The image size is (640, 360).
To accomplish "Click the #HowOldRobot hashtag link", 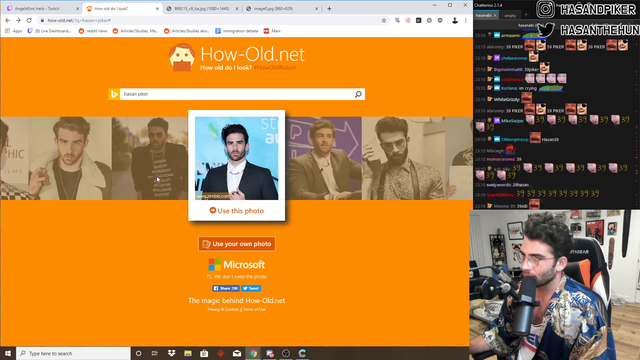I will [274, 68].
